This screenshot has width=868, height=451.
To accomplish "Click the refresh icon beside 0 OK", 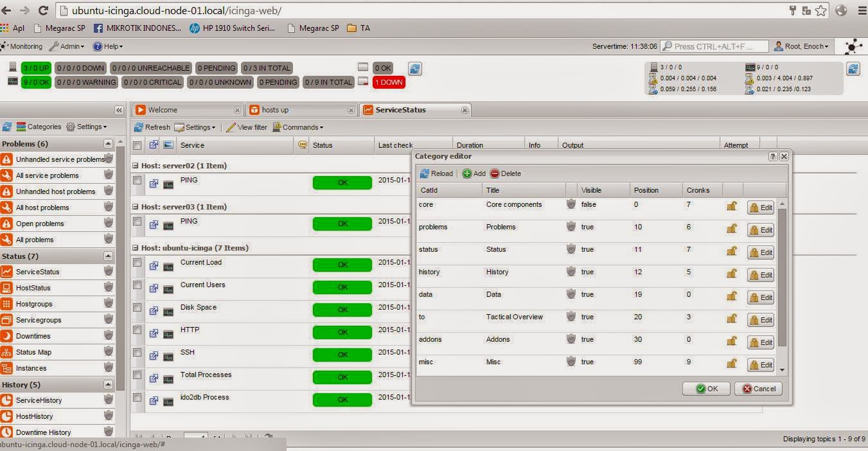I will click(x=415, y=68).
